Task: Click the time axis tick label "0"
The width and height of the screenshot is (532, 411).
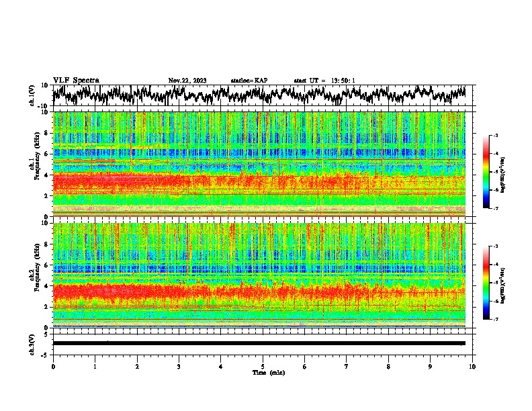Action: point(53,367)
